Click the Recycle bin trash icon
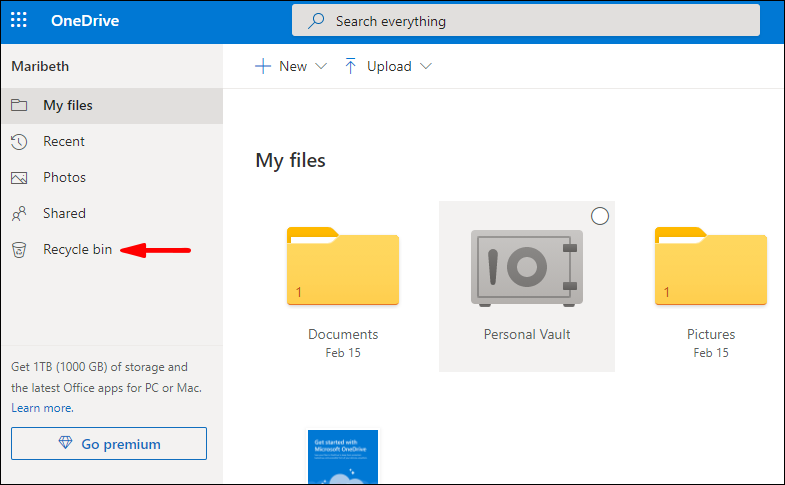 [19, 250]
